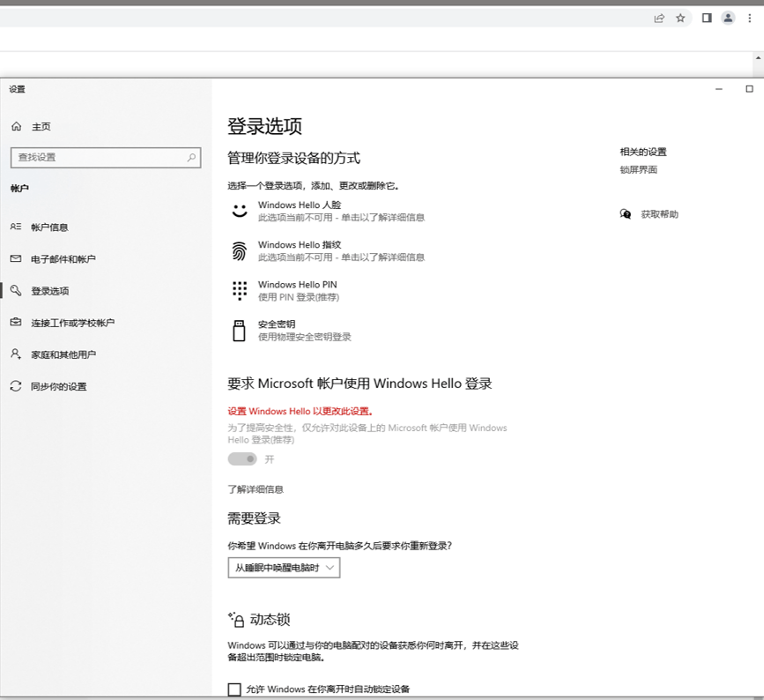764x700 pixels.
Task: Open the browser three-dot menu
Action: click(x=750, y=18)
